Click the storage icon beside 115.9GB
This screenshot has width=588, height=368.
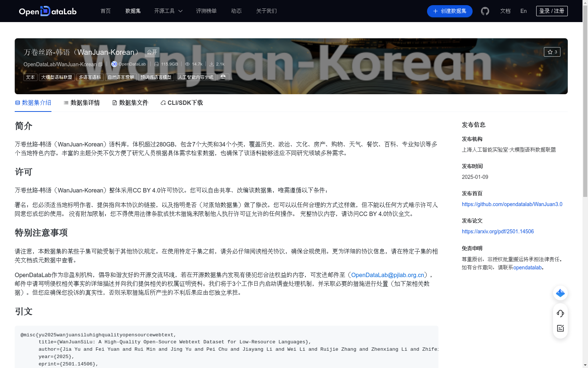point(157,64)
